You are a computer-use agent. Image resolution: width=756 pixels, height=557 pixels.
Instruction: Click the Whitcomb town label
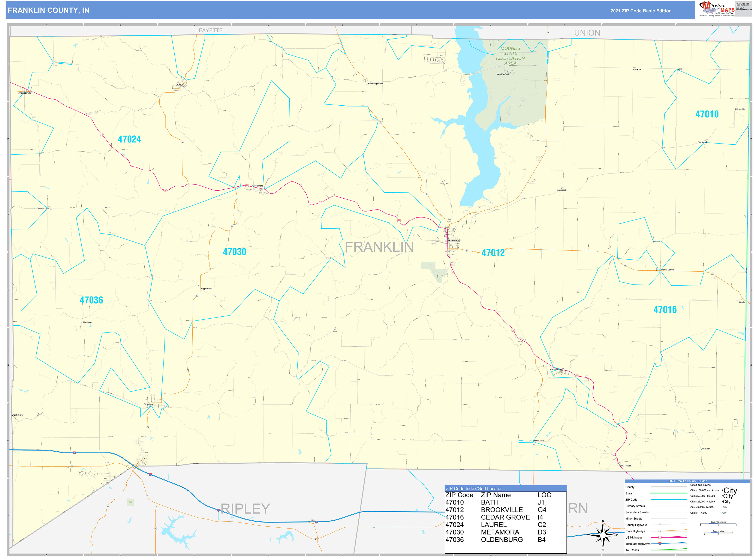coord(562,190)
